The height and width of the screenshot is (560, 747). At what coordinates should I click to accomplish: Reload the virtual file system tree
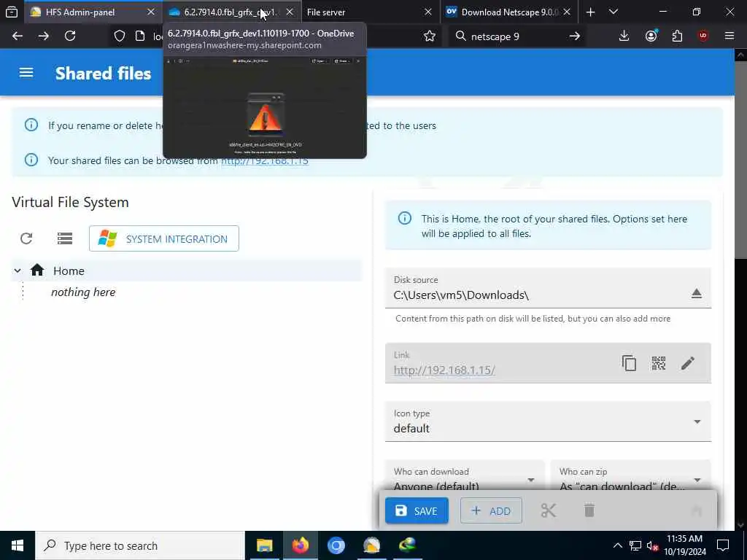tap(26, 238)
